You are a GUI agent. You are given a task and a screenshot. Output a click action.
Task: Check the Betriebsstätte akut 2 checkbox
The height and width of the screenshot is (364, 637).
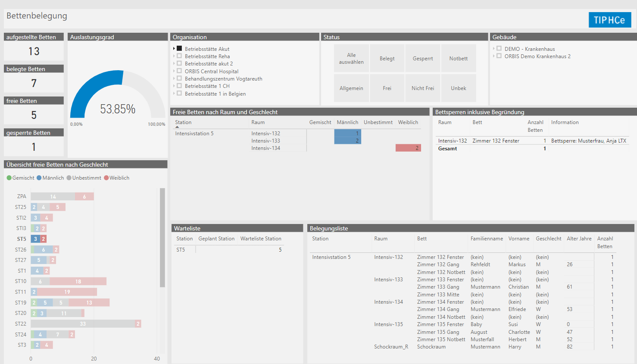coord(179,63)
